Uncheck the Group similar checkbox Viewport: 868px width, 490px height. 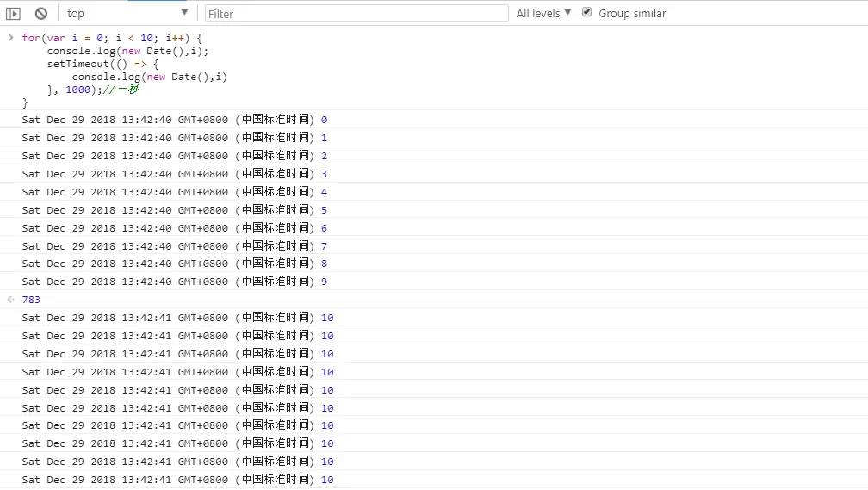point(586,12)
